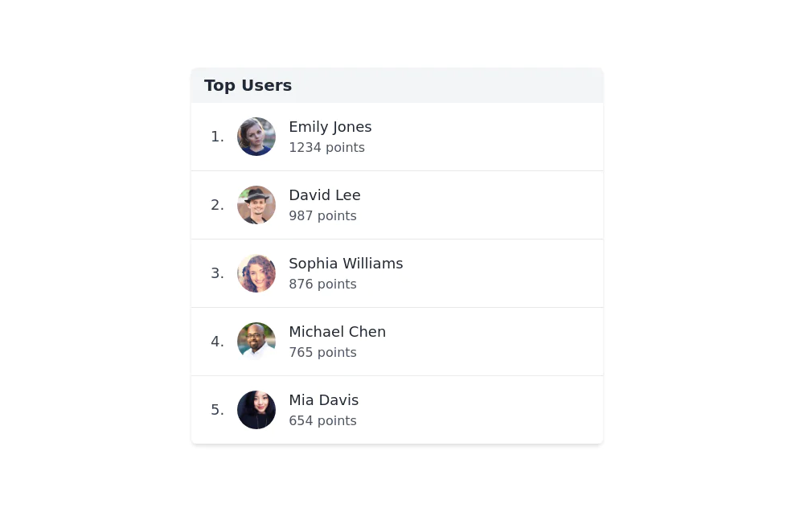Screen dimensions: 812x520
Task: Select the name Michael Chen
Action: (338, 332)
